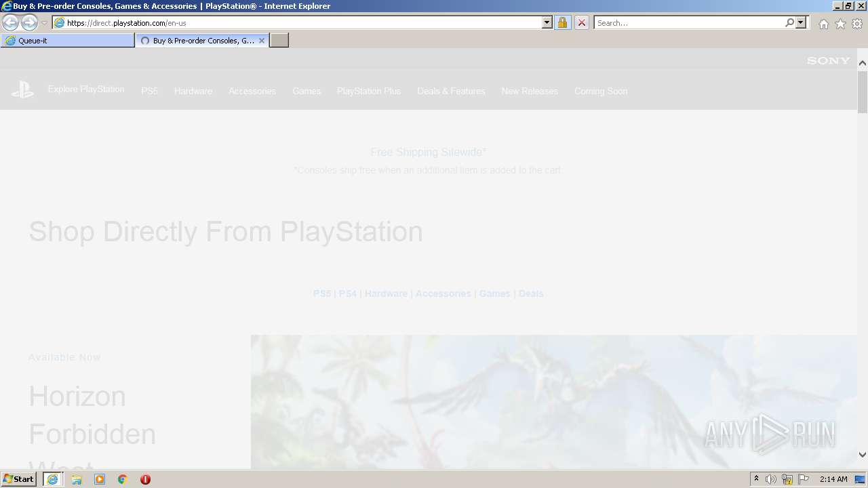Close the Buy & Pre-order Consoles tab
868x488 pixels.
[x=262, y=41]
